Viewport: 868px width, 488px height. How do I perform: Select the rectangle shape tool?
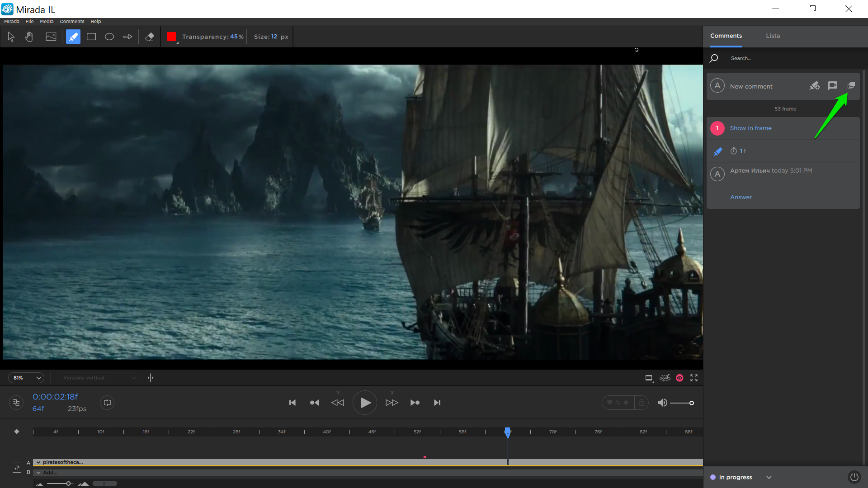pyautogui.click(x=91, y=37)
